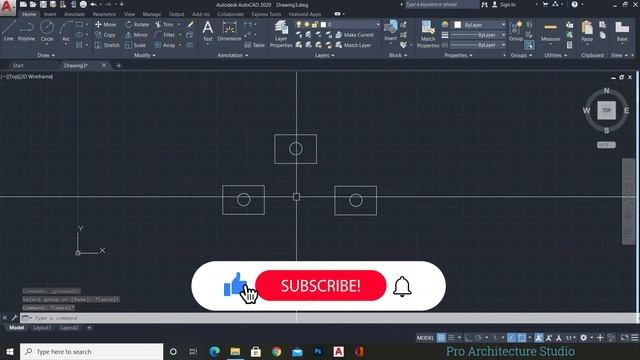Expand the Layers panel

click(x=324, y=55)
